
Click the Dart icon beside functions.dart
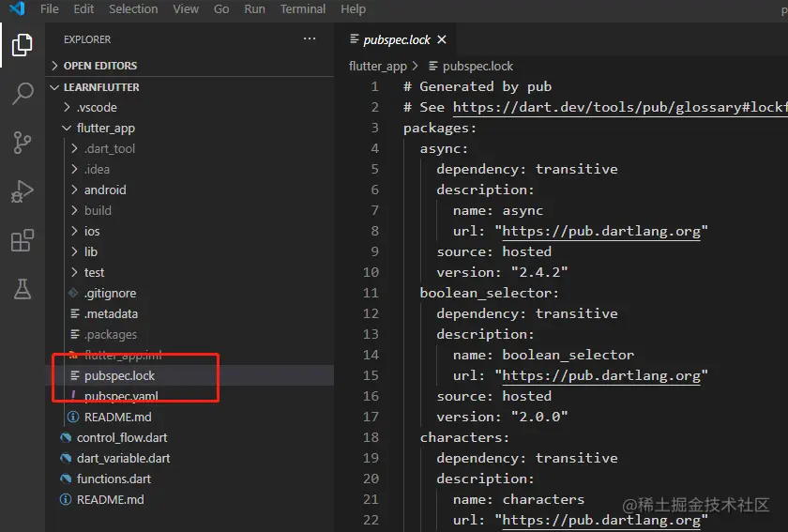[66, 479]
